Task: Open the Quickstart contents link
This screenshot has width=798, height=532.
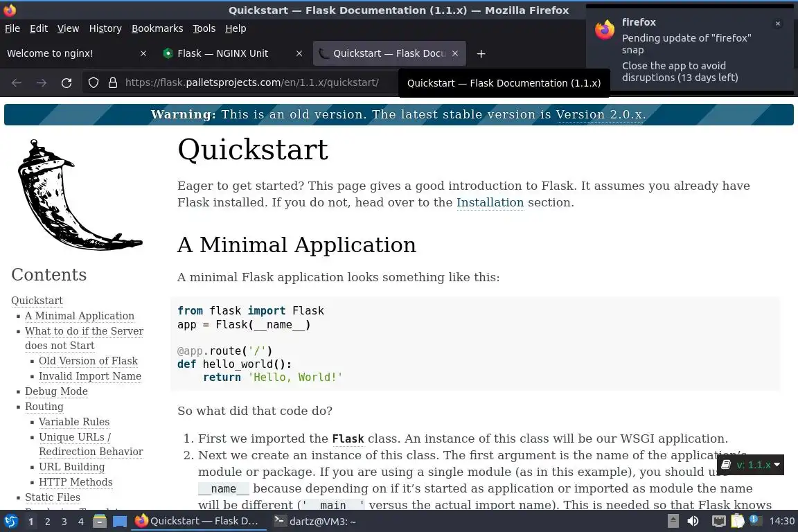Action: [x=37, y=301]
